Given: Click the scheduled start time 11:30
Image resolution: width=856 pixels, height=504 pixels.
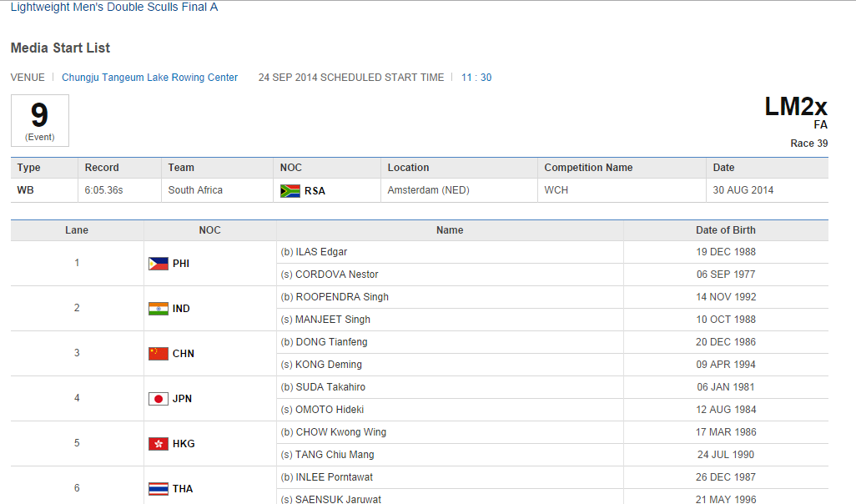Looking at the screenshot, I should 476,78.
